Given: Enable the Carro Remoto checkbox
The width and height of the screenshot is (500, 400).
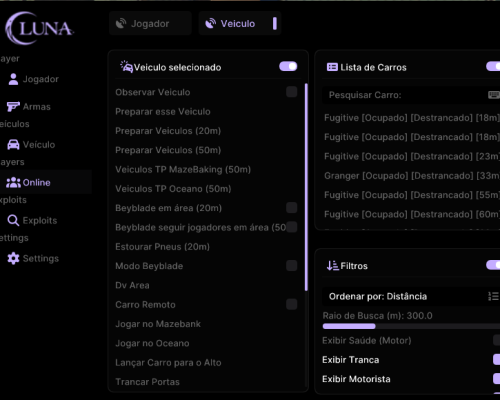Looking at the screenshot, I should point(292,304).
